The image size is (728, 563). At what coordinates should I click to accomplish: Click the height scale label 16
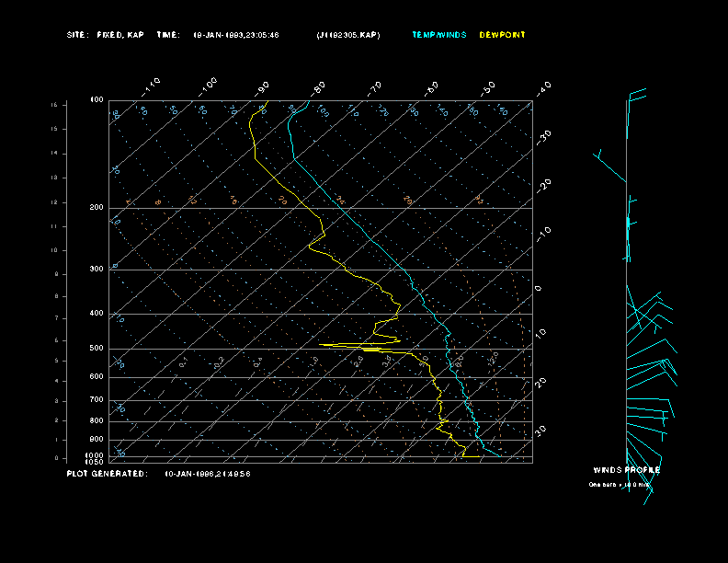click(54, 105)
